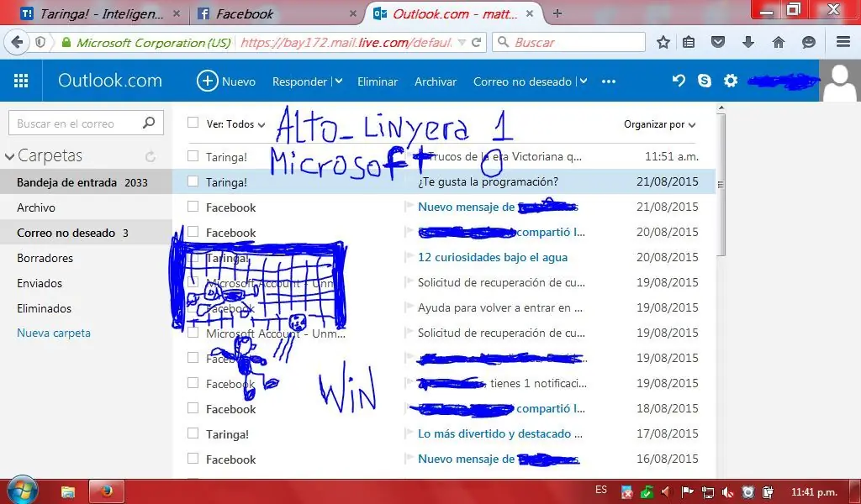Check the 'Ver: Todos' checkbox

point(192,123)
